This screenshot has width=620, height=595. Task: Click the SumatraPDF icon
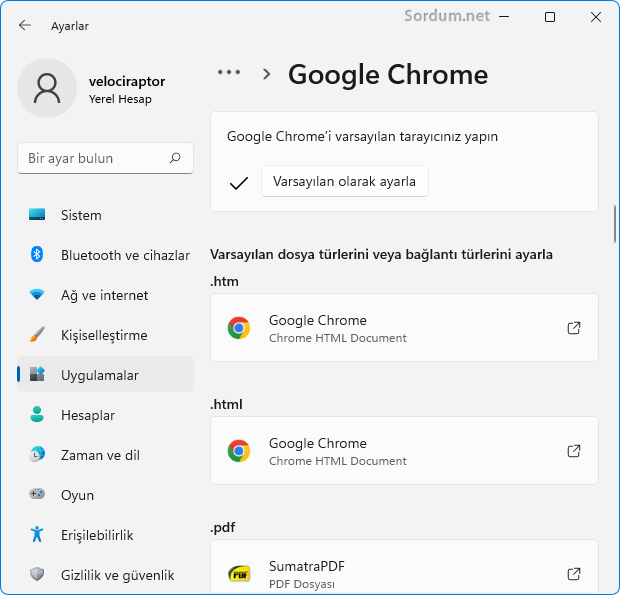pos(239,574)
